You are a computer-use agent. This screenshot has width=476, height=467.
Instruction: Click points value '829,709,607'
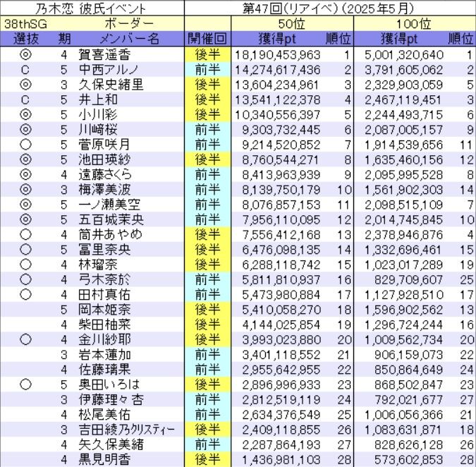(408, 280)
